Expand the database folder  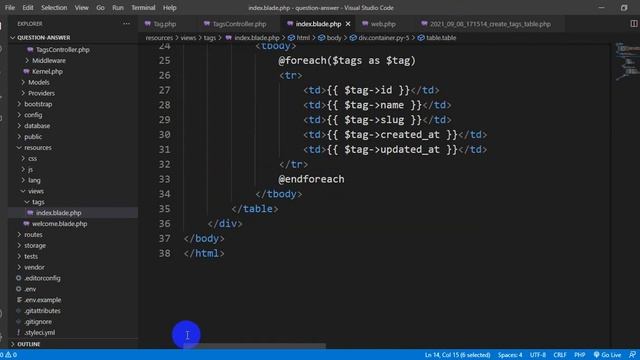coord(37,126)
